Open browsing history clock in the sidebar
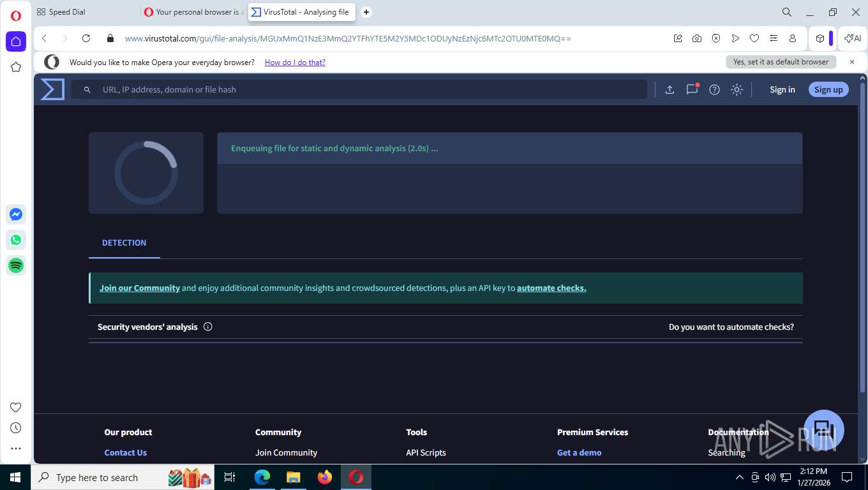 coord(16,428)
